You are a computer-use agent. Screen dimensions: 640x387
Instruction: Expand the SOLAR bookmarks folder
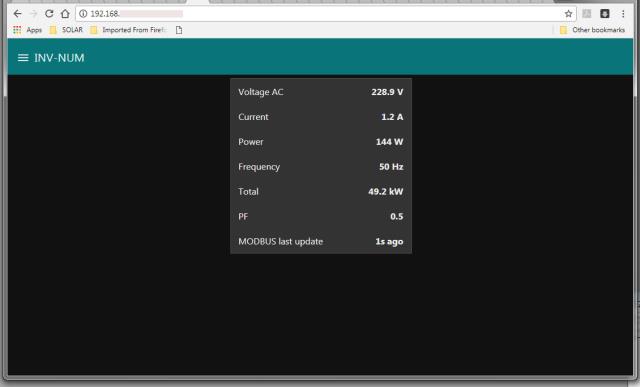(x=66, y=30)
